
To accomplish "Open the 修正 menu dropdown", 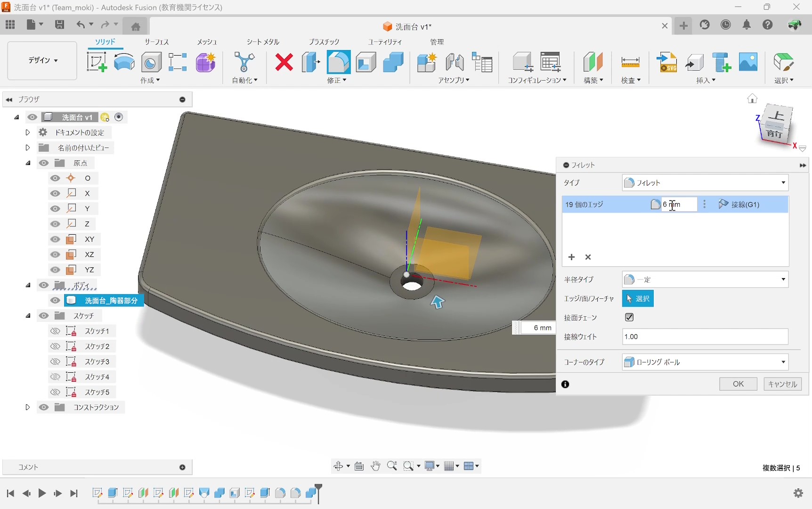I will click(337, 81).
